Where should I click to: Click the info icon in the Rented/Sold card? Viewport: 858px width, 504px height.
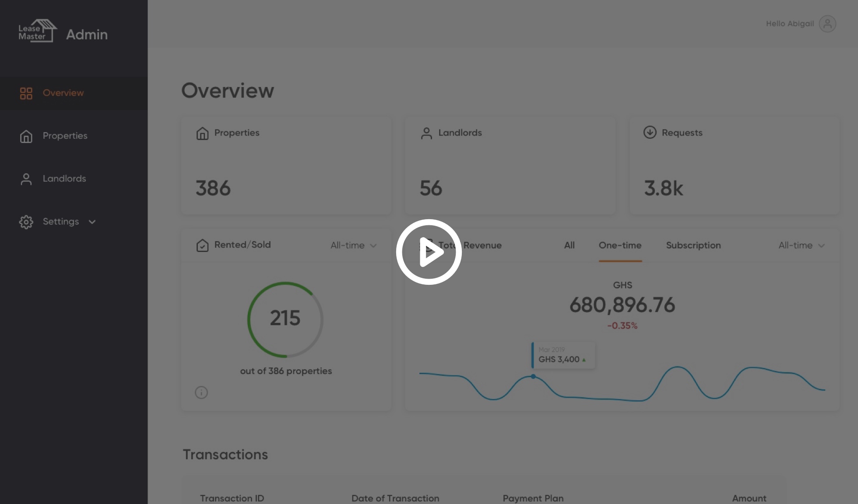(201, 392)
